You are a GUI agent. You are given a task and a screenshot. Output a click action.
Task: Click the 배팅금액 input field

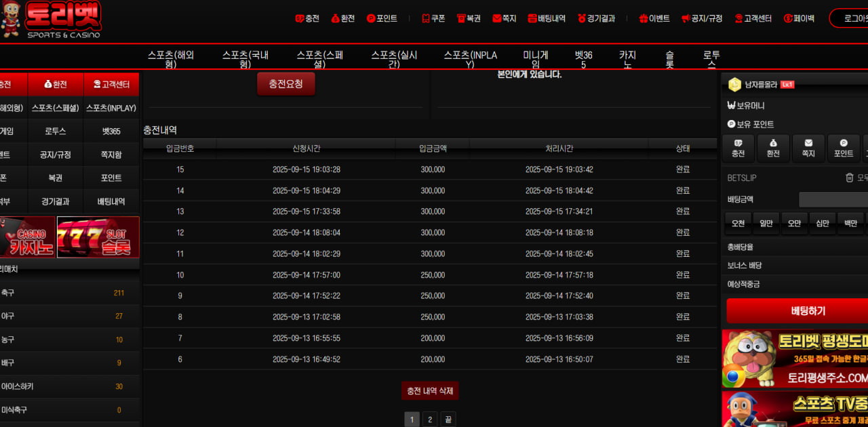(833, 200)
